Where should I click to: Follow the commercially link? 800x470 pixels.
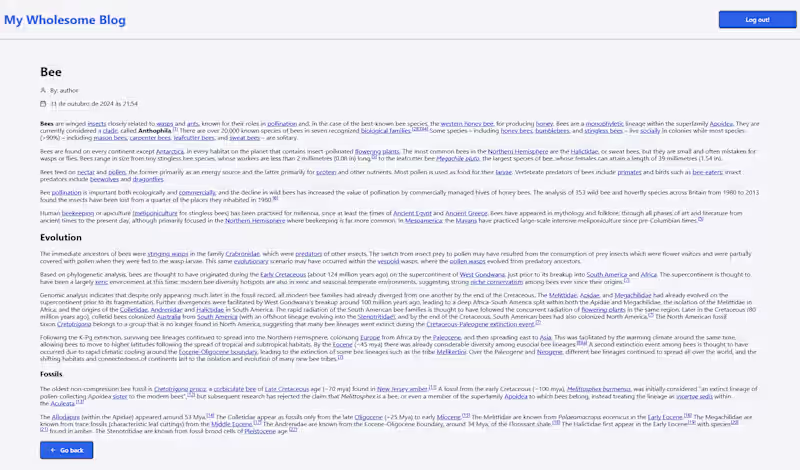click(x=197, y=193)
